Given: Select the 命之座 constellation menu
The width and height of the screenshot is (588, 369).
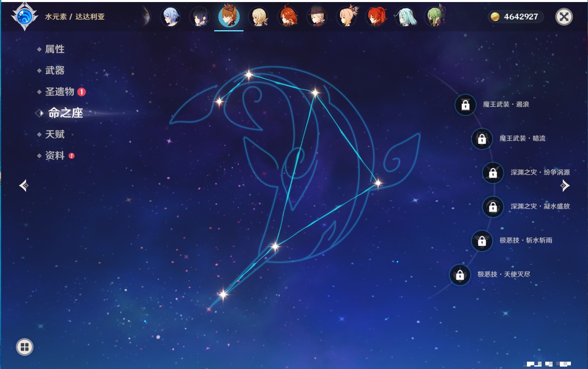Looking at the screenshot, I should 65,113.
